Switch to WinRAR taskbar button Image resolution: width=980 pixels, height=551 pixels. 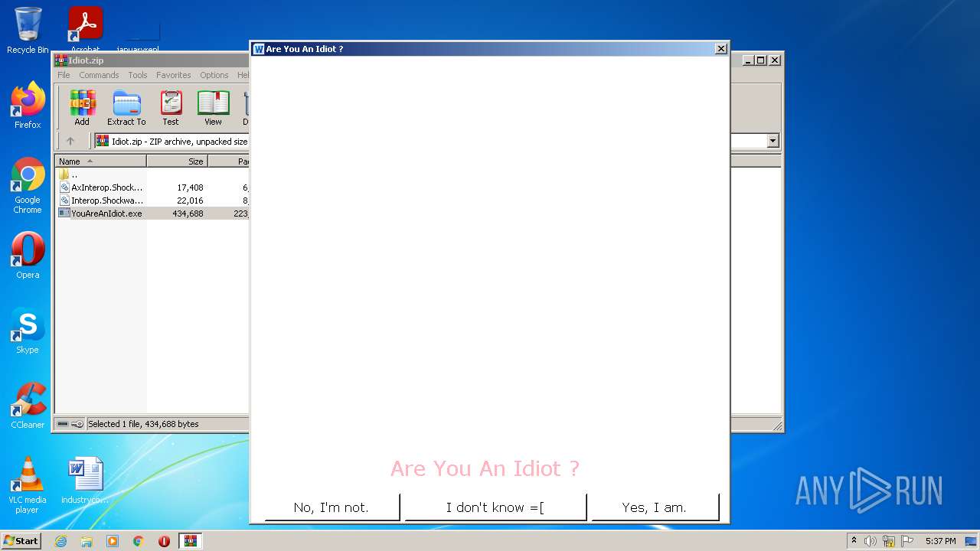[x=191, y=541]
